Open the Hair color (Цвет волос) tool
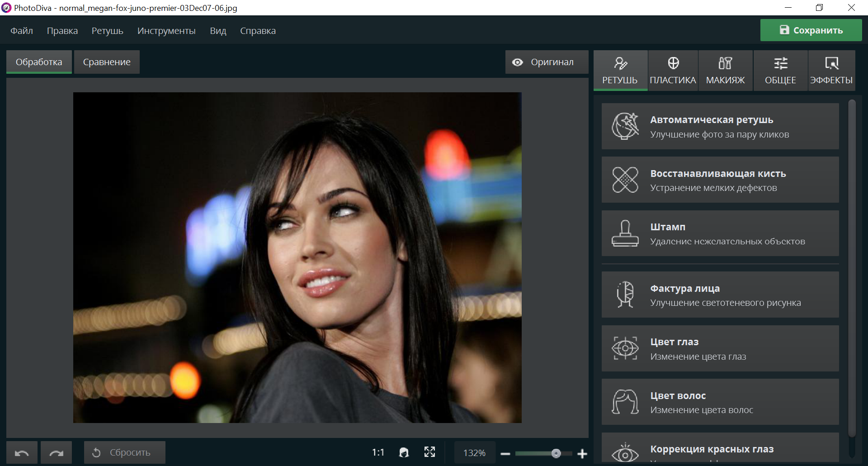This screenshot has width=868, height=466. tap(720, 402)
